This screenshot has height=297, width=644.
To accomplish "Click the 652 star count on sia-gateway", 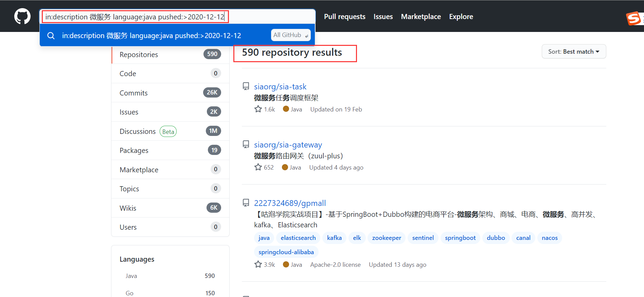I will tap(269, 168).
